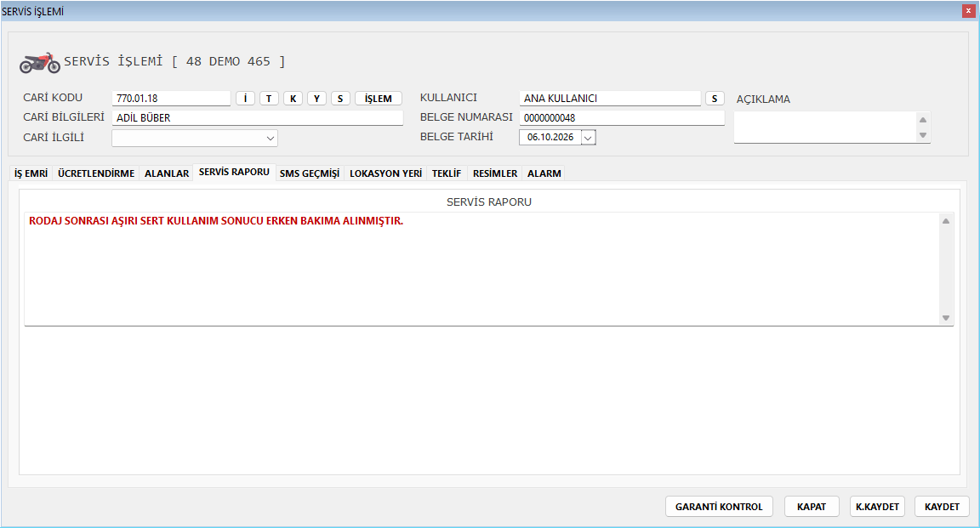Click the K button beside the cari kodu
Viewport: 980px width, 528px height.
[293, 98]
